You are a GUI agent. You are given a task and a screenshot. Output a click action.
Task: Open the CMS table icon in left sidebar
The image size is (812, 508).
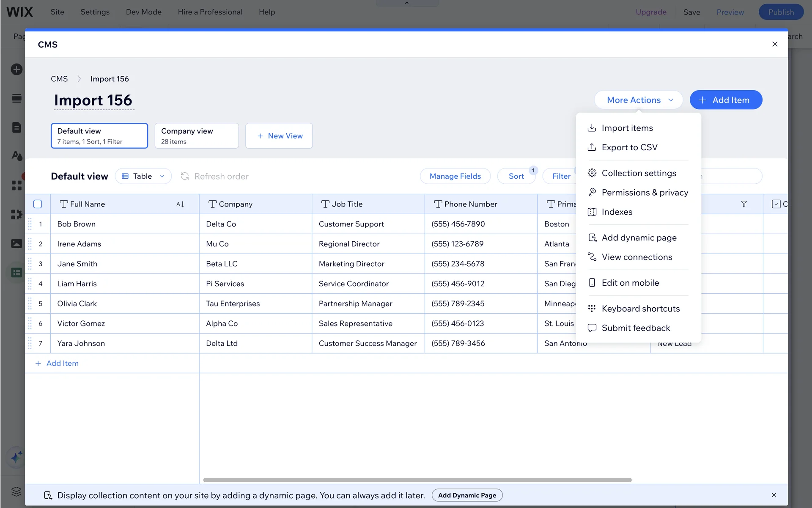point(16,273)
